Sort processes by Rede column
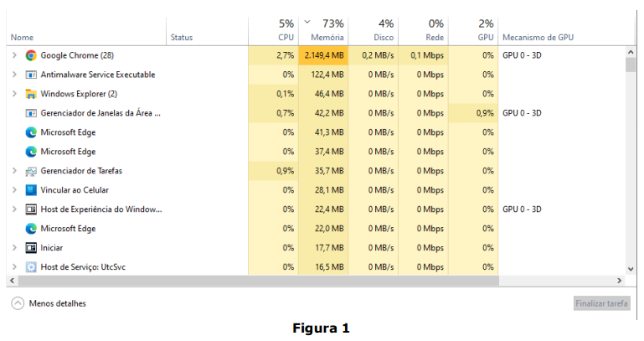 (x=424, y=31)
